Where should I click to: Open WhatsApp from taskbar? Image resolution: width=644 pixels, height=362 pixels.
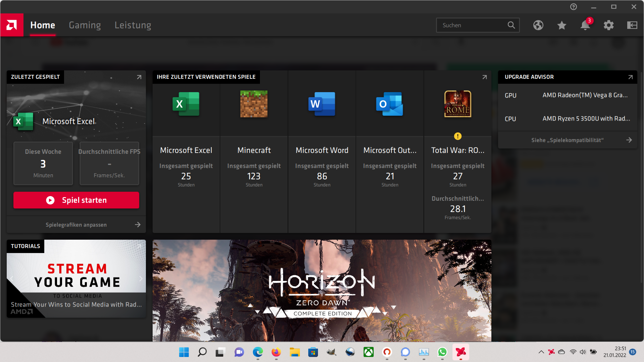[x=442, y=352]
